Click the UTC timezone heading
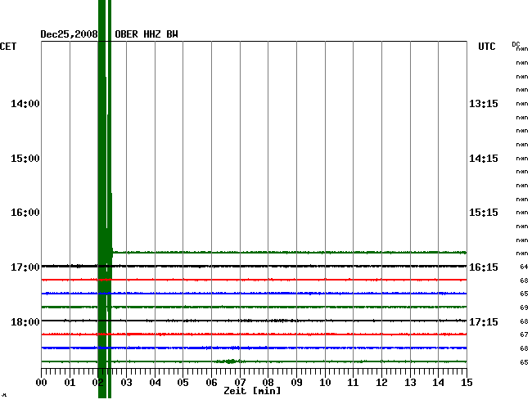The image size is (532, 404). [x=486, y=46]
